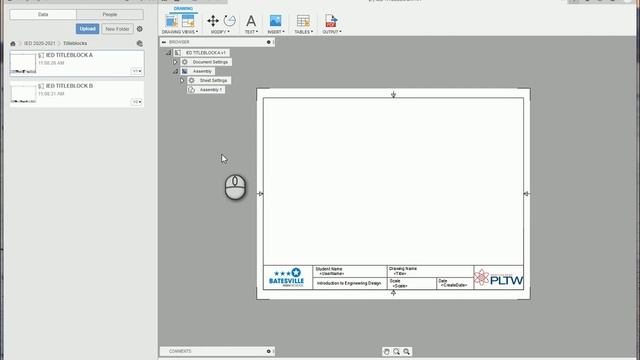Click the IED TITLEBLOCK A v1 document icon

178,53
